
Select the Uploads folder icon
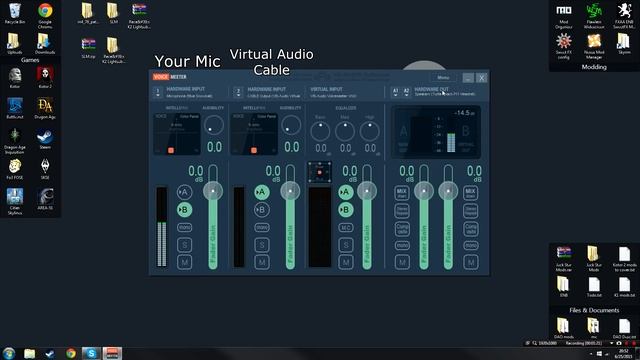(14, 44)
